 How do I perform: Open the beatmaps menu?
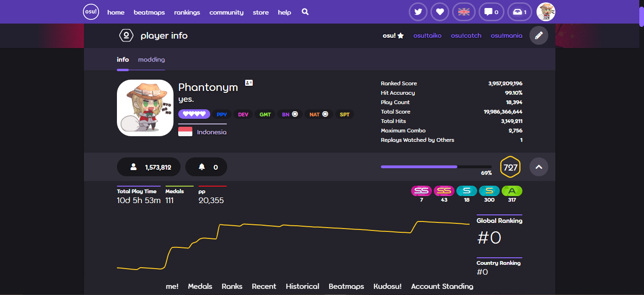tap(149, 12)
